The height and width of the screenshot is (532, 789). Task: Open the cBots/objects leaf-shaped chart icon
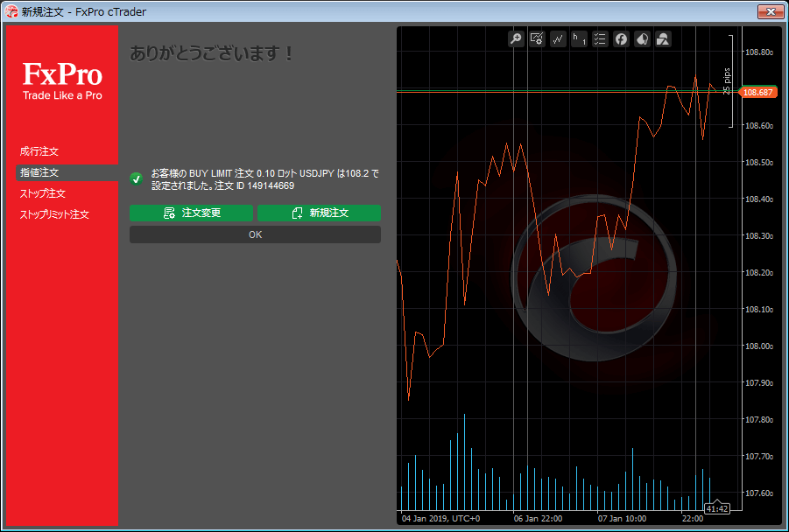pos(642,38)
